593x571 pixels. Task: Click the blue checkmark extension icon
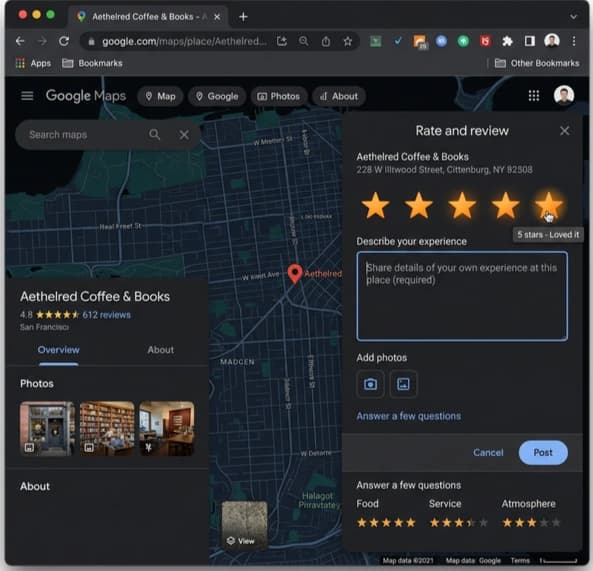click(397, 40)
